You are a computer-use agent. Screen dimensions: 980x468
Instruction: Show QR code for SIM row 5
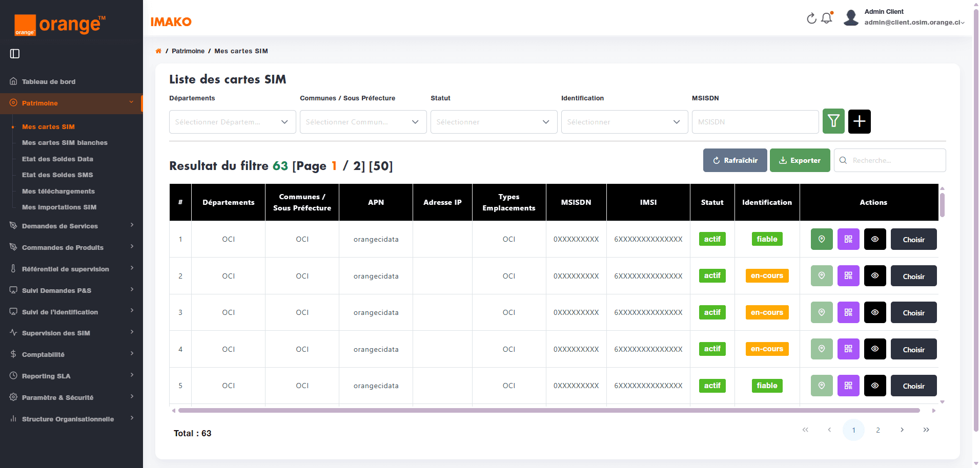click(848, 386)
